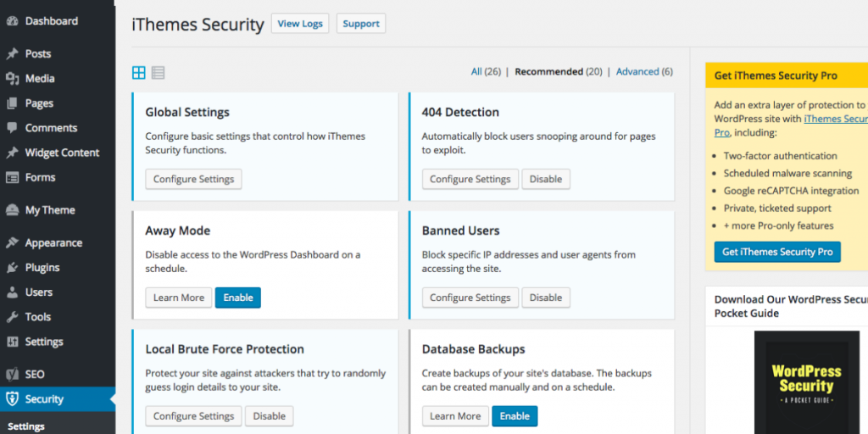This screenshot has height=434, width=868.
Task: Click the Global Settings card title
Action: [x=187, y=113]
